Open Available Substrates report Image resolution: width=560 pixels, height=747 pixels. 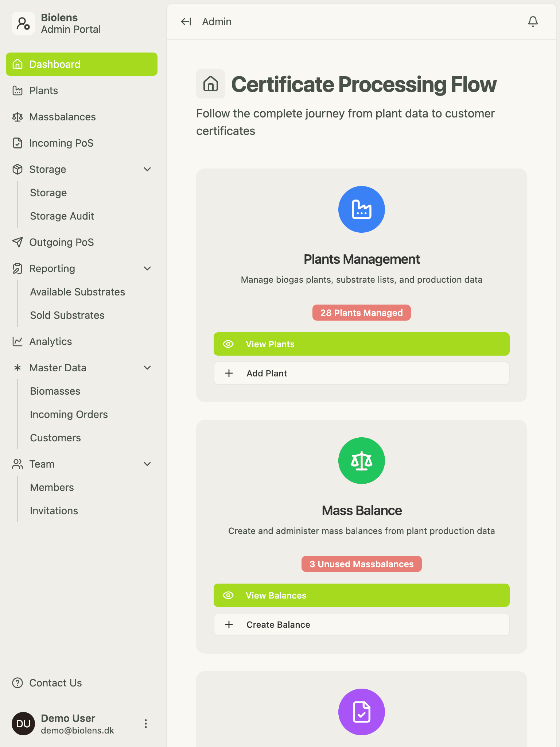pos(77,292)
